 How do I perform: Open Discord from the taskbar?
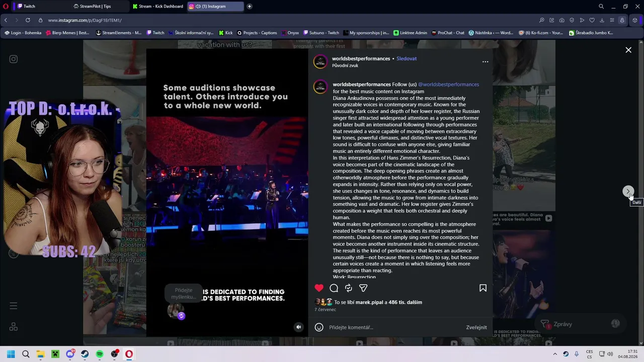(70, 354)
